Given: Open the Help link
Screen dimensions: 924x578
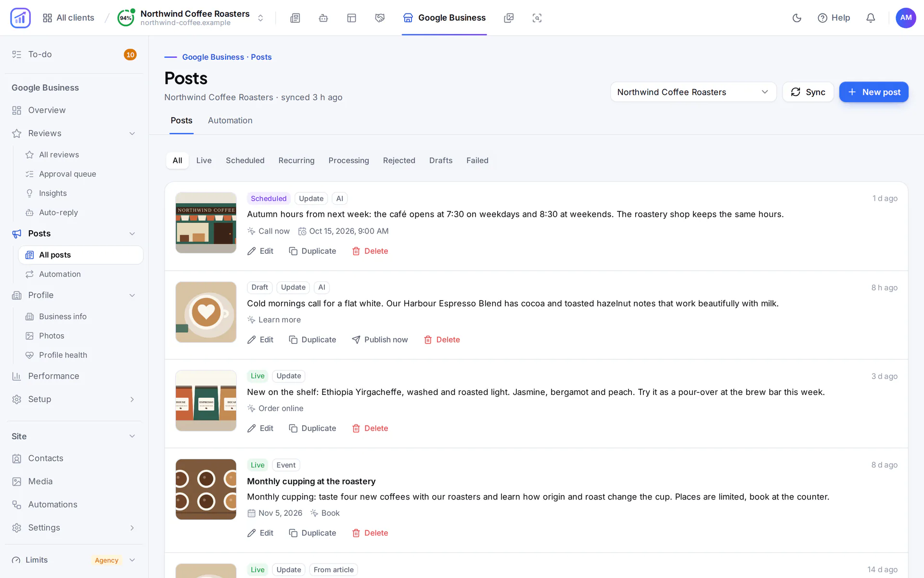Looking at the screenshot, I should (x=834, y=18).
